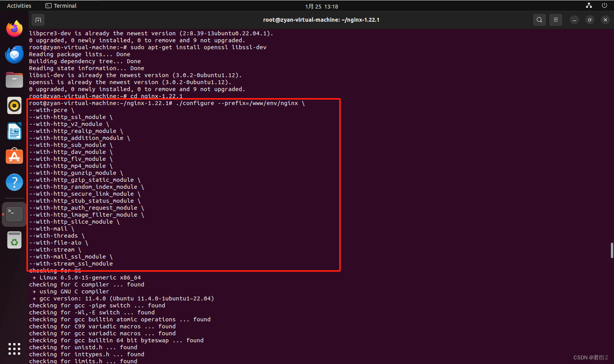Click 'checking for unistd.h ... found' line

tap(83, 347)
